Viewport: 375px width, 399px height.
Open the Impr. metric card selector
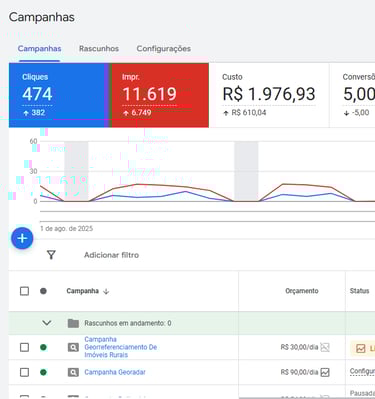(x=160, y=95)
